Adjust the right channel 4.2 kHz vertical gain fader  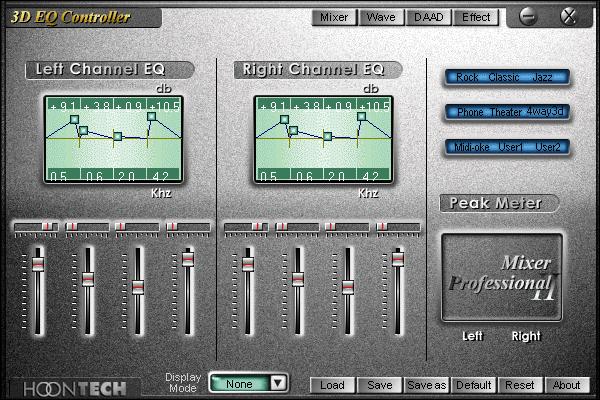click(398, 259)
